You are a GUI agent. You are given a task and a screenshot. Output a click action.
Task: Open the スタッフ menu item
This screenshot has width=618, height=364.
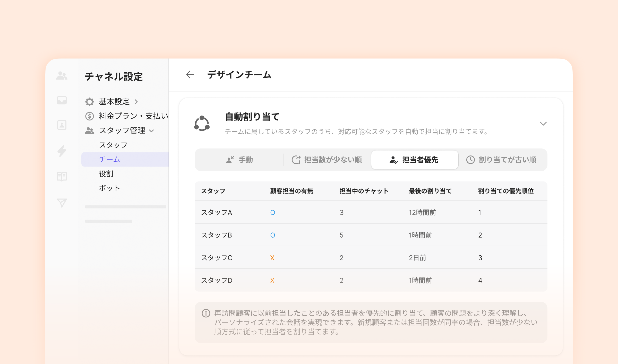tap(113, 145)
